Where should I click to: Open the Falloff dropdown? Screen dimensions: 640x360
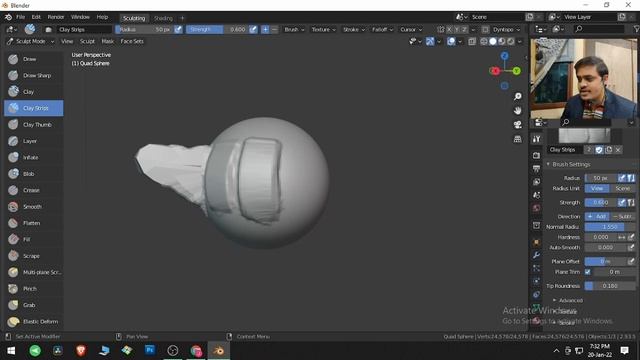382,29
